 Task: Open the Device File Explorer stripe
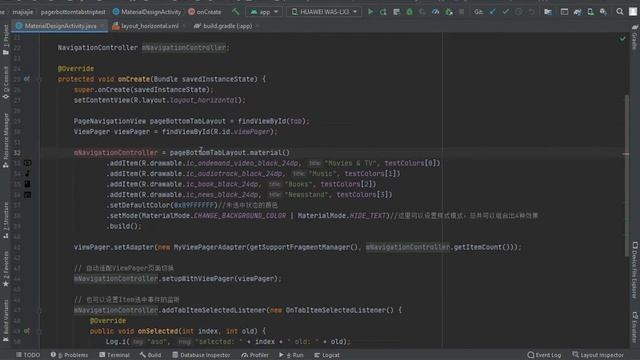click(635, 270)
